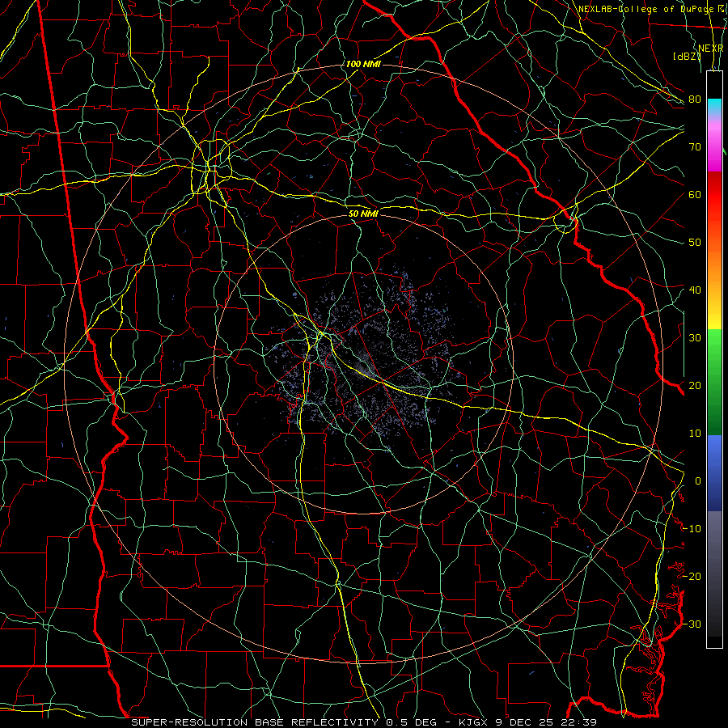Click the [dBZ] units label
The image size is (728, 728).
click(687, 57)
